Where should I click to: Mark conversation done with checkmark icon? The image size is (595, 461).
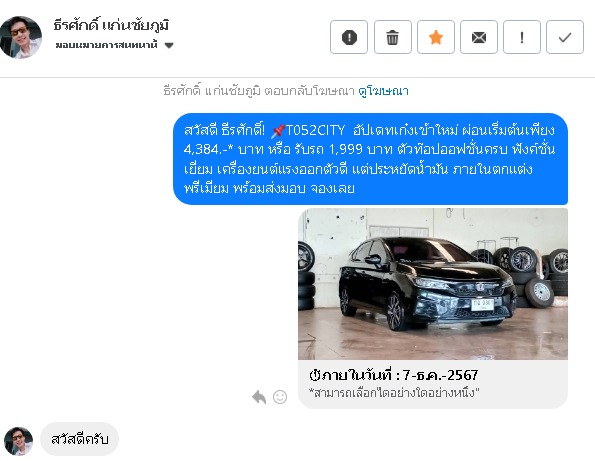pos(565,37)
